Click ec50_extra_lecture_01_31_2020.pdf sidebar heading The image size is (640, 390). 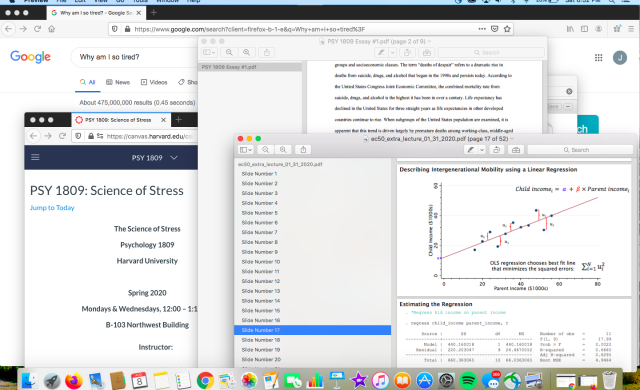280,164
